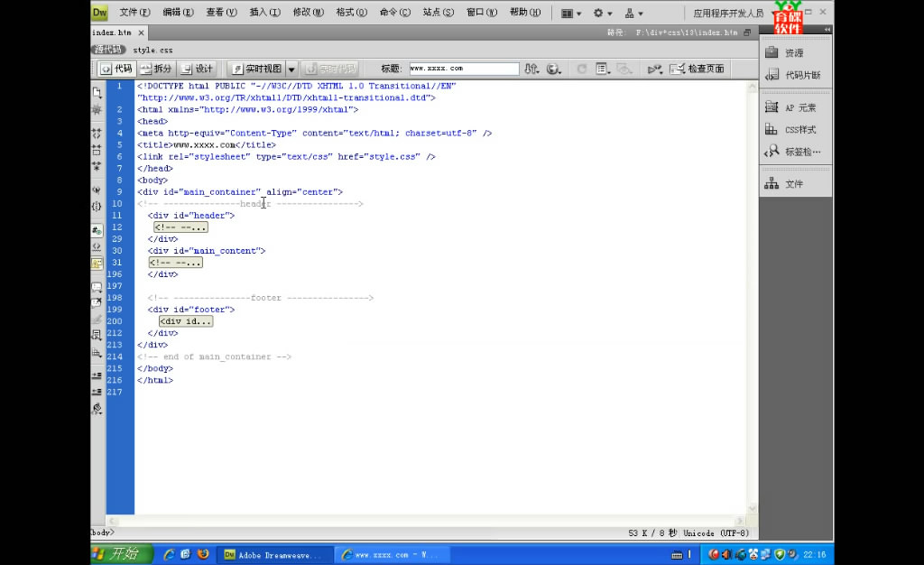Switch to Split view button

click(155, 69)
